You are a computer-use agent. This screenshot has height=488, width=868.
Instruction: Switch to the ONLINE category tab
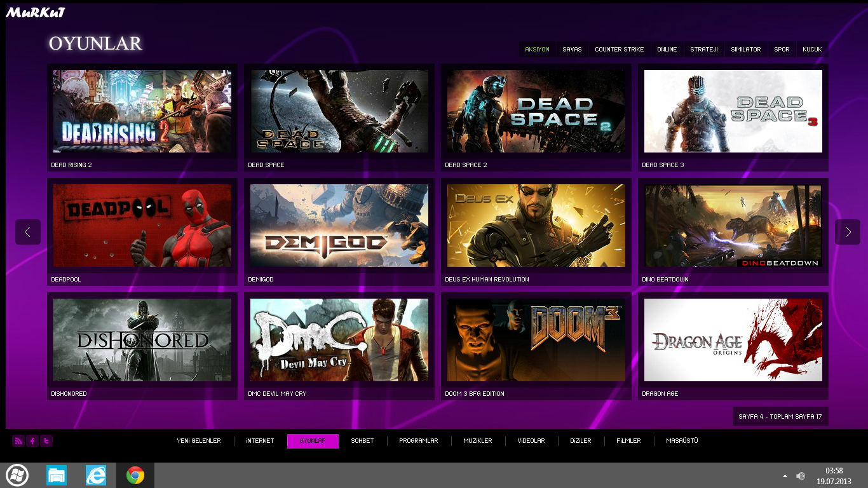point(667,50)
